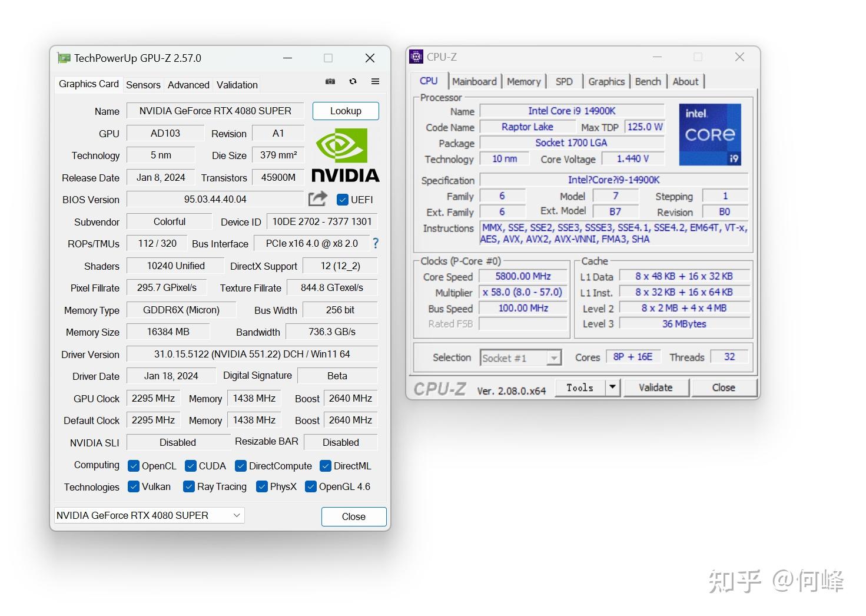Uncheck the UEFI checkbox
The image size is (866, 616).
pos(343,200)
